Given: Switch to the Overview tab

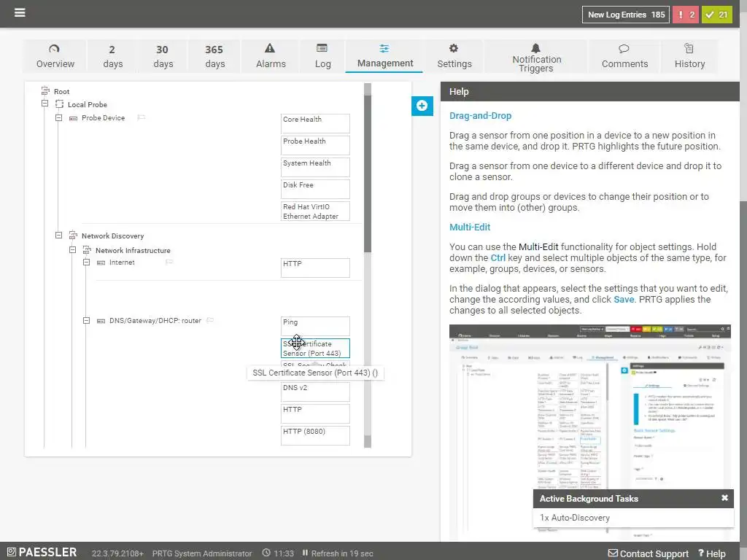Looking at the screenshot, I should tap(55, 56).
